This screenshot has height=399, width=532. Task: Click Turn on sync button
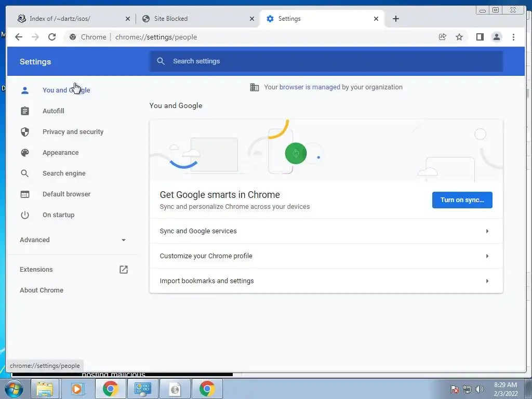click(462, 200)
